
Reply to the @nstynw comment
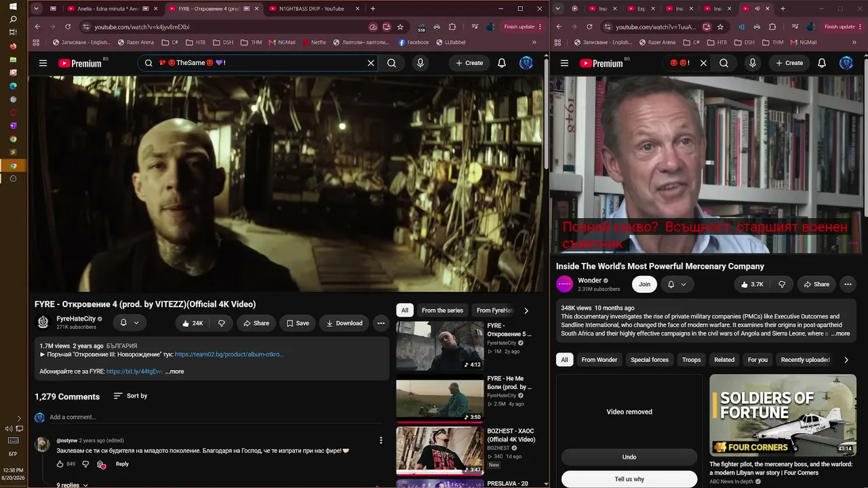click(122, 464)
